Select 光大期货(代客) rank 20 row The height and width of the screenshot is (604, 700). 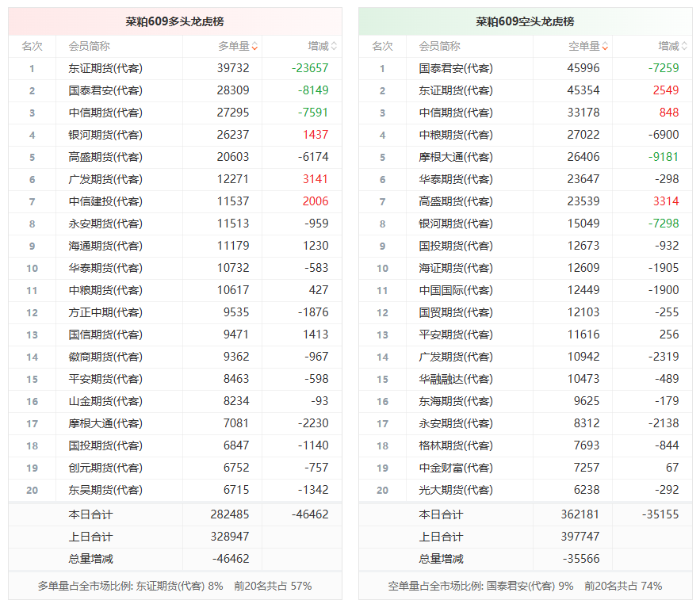(x=526, y=490)
